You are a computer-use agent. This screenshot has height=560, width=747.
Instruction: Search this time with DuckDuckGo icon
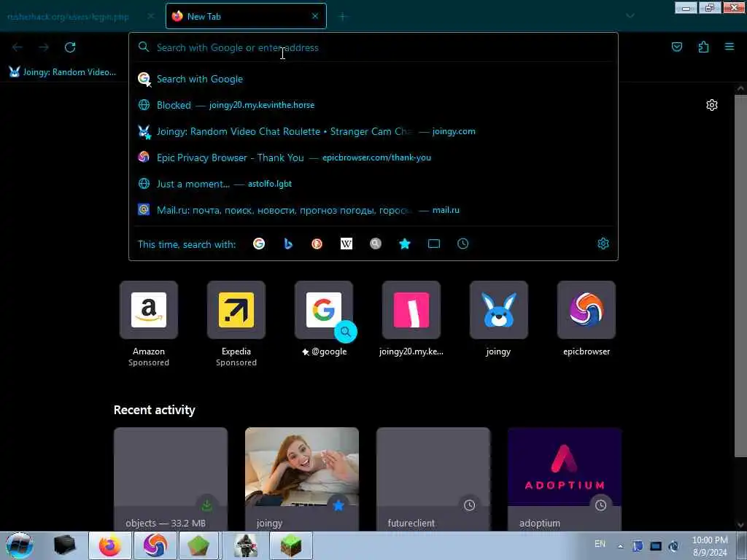[317, 244]
